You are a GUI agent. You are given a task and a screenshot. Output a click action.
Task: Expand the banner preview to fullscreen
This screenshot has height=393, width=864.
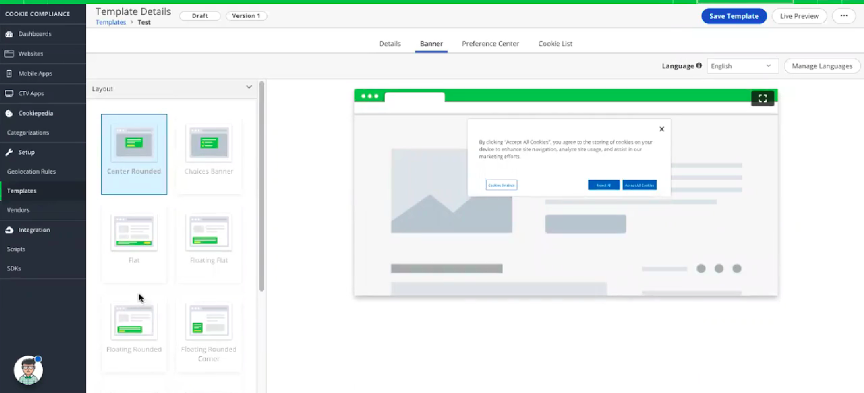[x=763, y=98]
